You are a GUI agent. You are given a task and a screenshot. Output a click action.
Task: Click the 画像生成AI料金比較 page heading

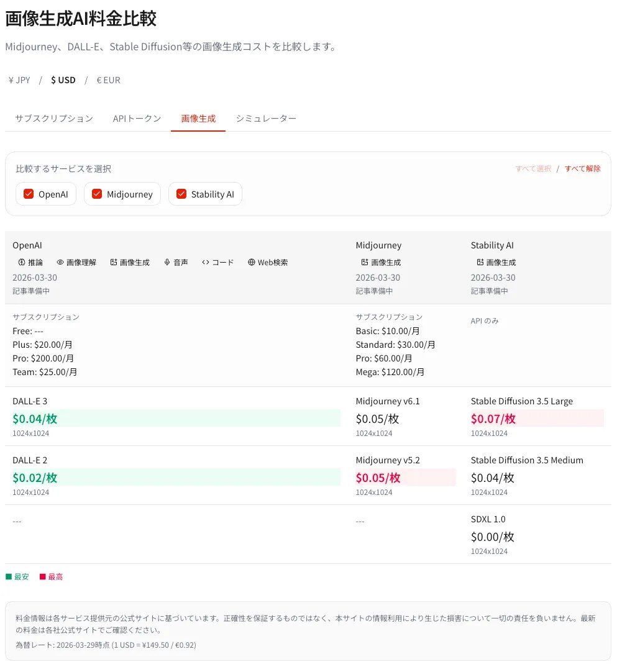81,19
